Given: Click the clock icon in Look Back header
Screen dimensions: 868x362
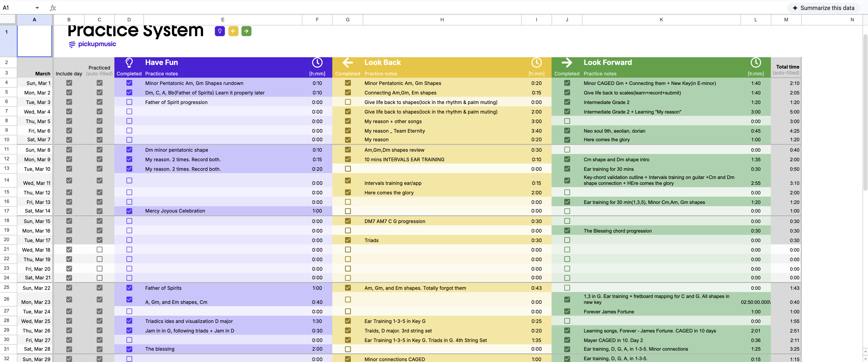Looking at the screenshot, I should 536,62.
